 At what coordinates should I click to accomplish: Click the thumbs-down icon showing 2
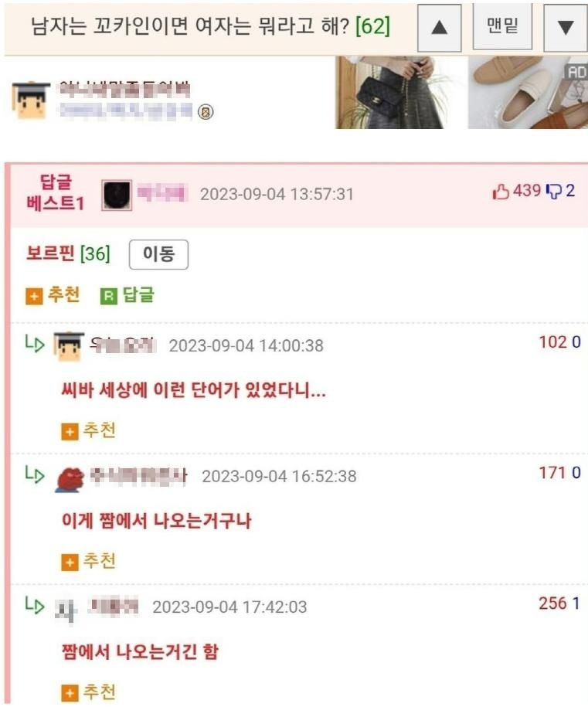[553, 191]
